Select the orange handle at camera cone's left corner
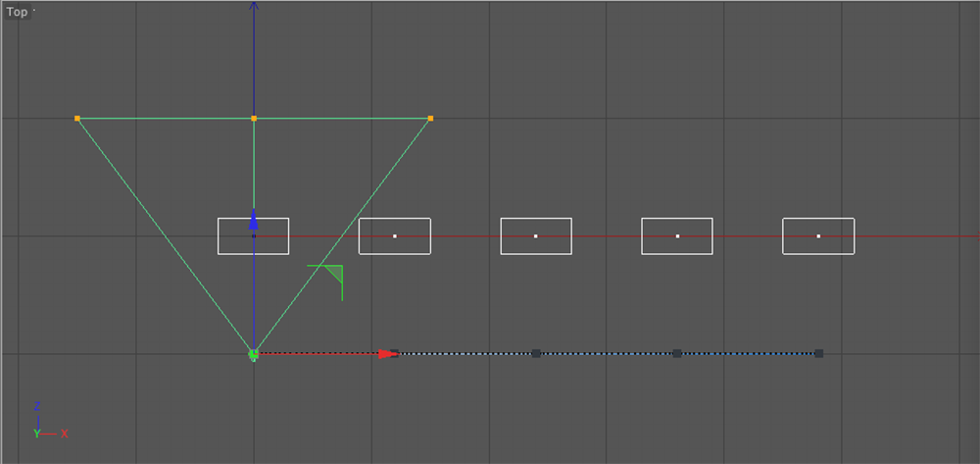 point(77,118)
